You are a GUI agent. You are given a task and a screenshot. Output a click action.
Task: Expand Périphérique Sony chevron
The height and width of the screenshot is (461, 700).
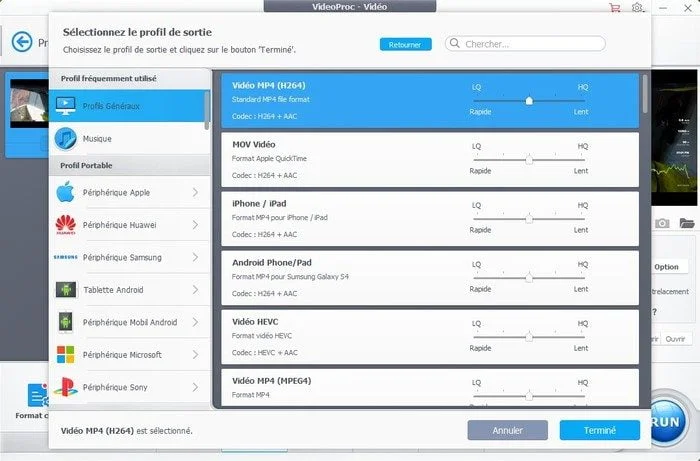pos(195,387)
